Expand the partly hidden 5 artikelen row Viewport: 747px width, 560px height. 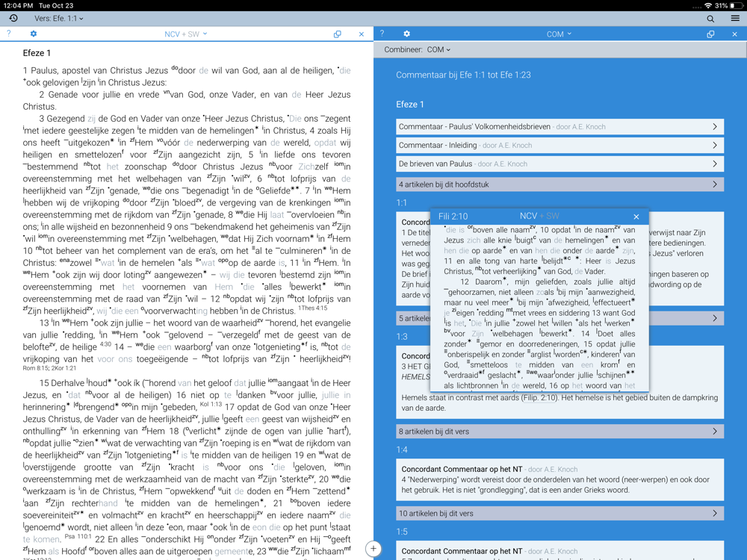click(x=560, y=318)
